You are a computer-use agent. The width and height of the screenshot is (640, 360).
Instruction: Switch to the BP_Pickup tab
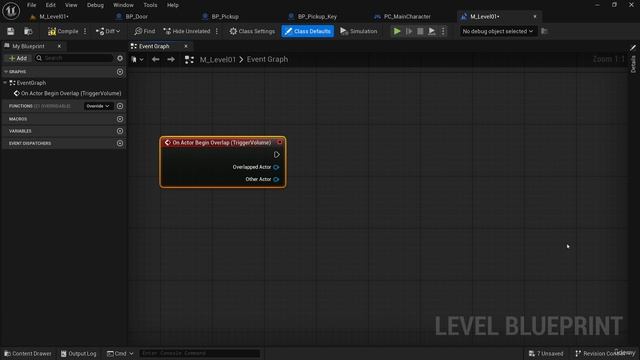pyautogui.click(x=225, y=17)
